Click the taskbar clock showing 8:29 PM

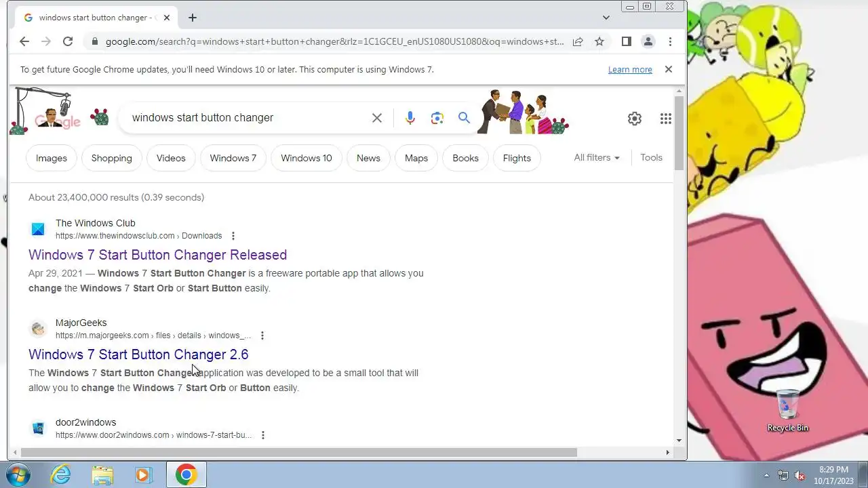click(x=833, y=475)
